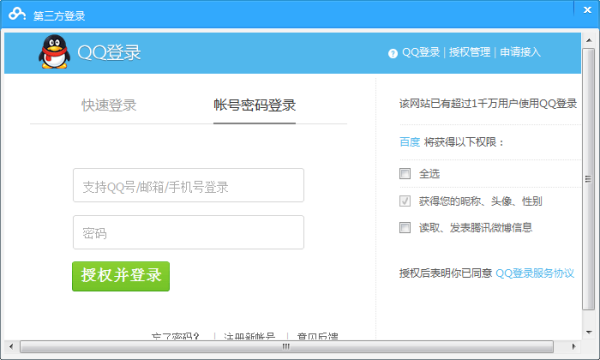Viewport: 600px width, 360px height.
Task: Click horizontal scrollbar left arrow
Action: pyautogui.click(x=11, y=347)
